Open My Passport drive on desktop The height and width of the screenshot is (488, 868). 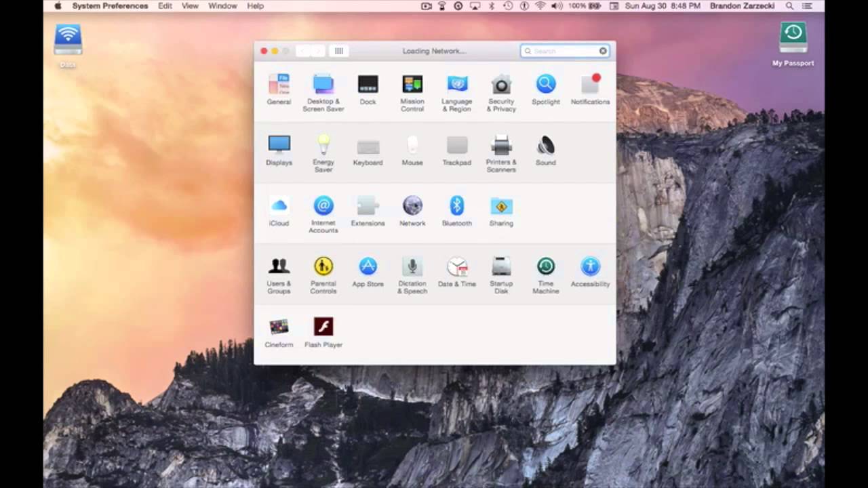[x=793, y=44]
